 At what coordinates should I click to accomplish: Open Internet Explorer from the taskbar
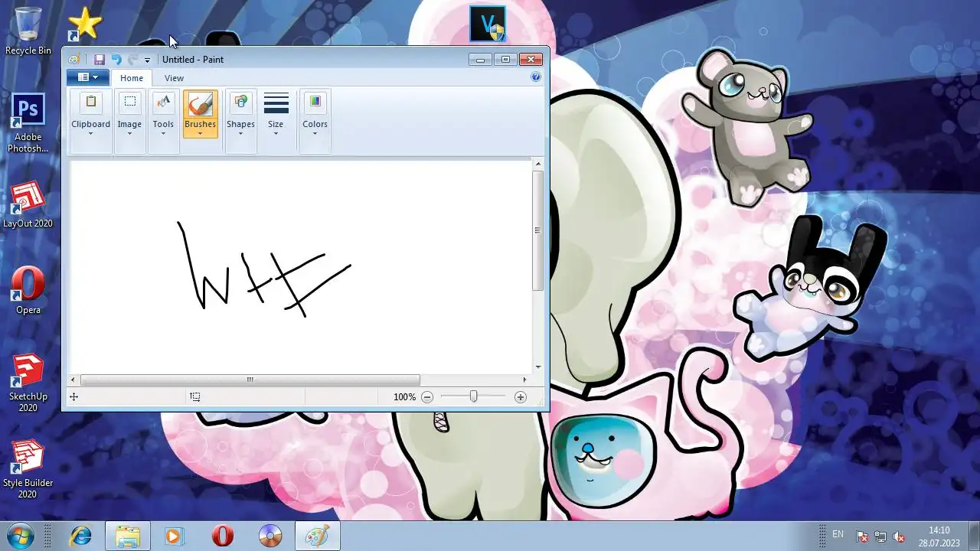tap(80, 536)
